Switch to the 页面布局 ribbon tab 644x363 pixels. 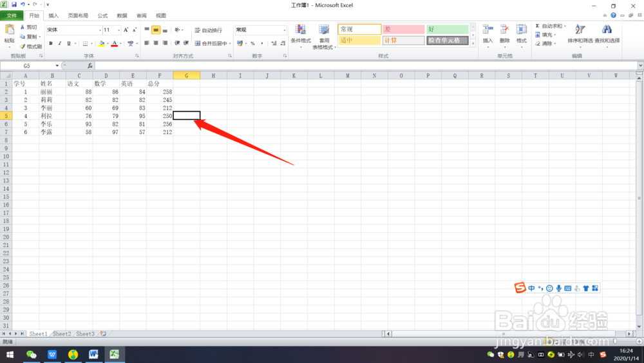(78, 15)
